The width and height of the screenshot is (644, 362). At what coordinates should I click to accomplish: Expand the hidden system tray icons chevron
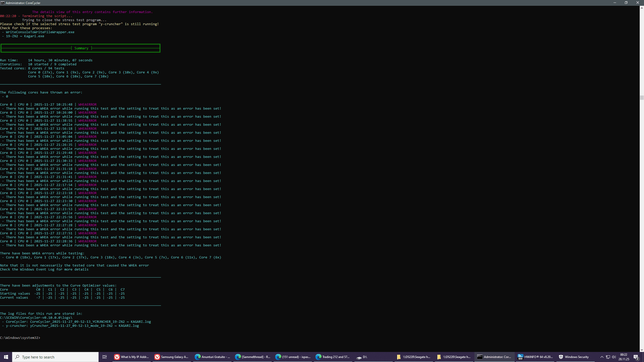(602, 357)
